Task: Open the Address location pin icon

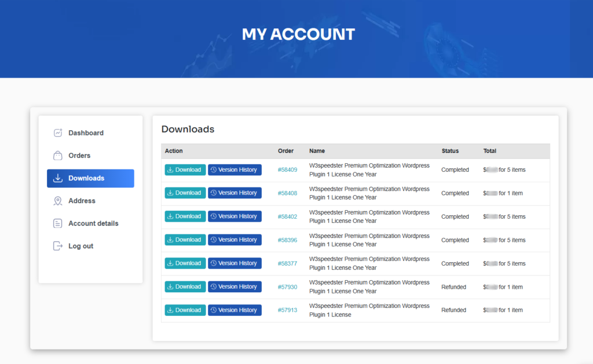Action: coord(57,201)
